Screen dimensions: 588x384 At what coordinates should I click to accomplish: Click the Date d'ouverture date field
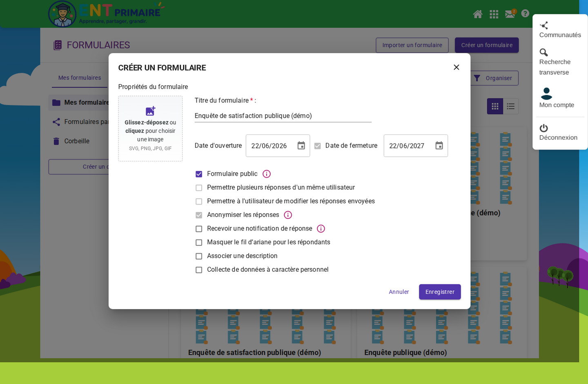(278, 146)
